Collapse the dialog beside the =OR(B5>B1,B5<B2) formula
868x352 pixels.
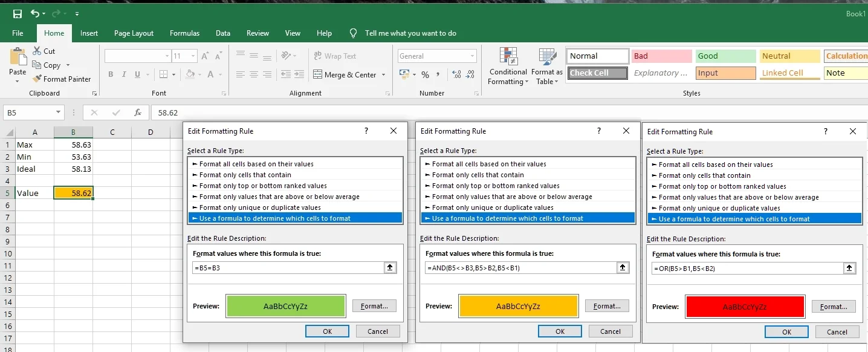(850, 268)
